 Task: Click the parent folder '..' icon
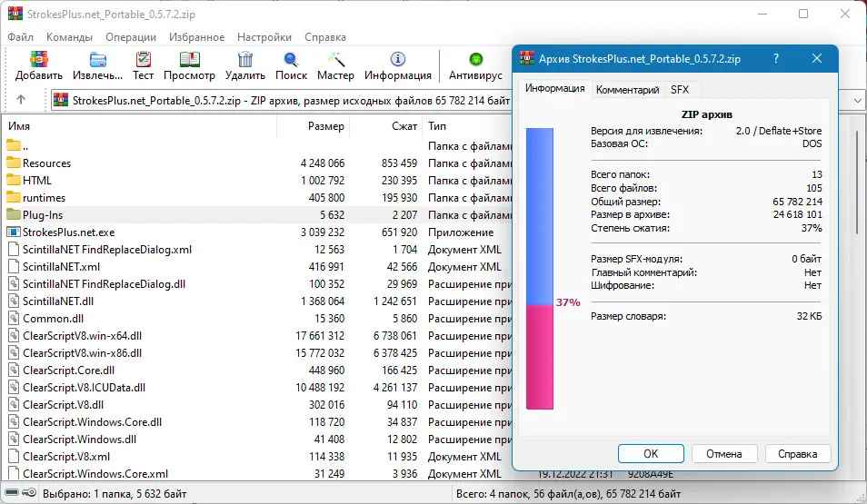click(x=14, y=146)
